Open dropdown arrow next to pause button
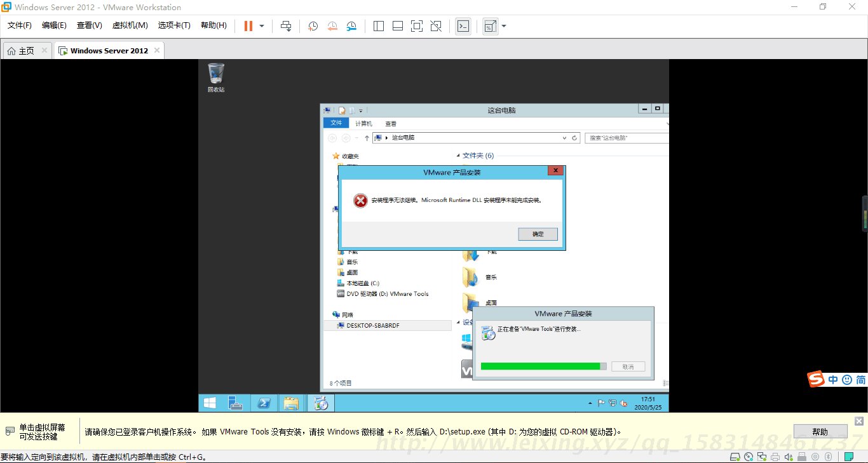Image resolution: width=868 pixels, height=463 pixels. tap(262, 26)
